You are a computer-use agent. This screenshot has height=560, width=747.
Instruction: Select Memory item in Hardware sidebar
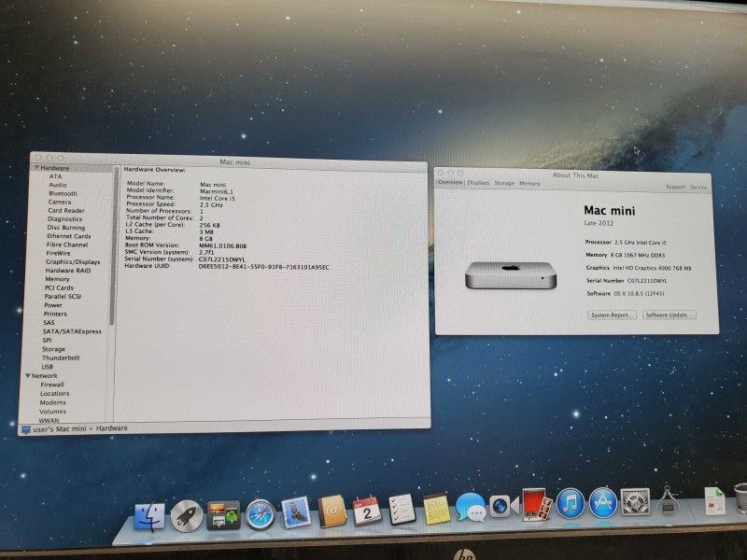click(x=57, y=279)
